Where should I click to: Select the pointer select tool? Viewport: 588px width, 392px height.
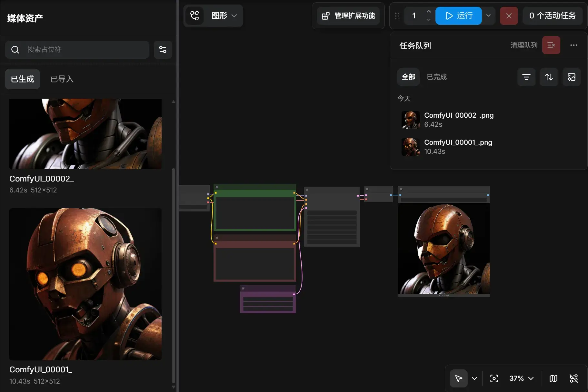coord(458,378)
